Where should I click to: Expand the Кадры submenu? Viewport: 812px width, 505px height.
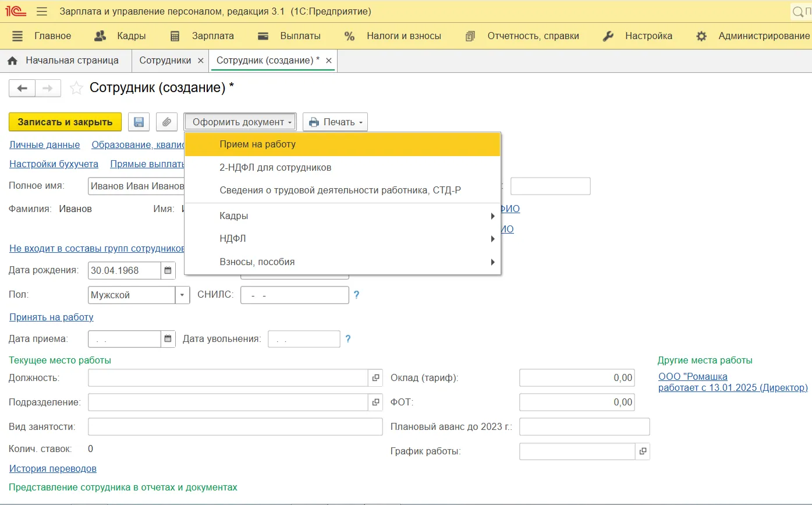click(x=343, y=216)
